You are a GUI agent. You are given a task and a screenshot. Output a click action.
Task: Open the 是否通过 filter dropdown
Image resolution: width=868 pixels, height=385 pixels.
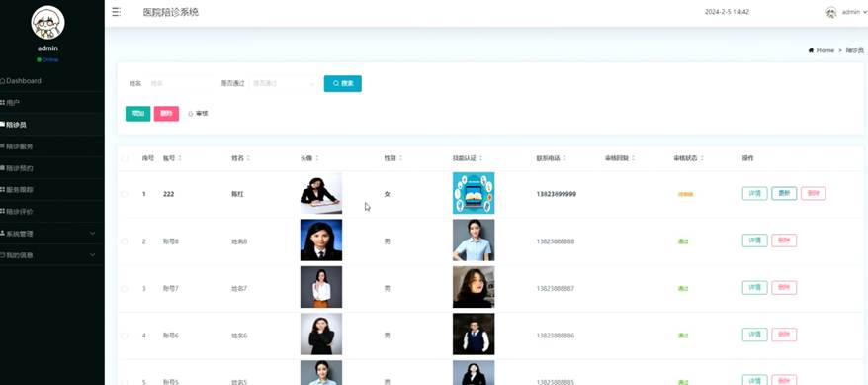point(284,84)
